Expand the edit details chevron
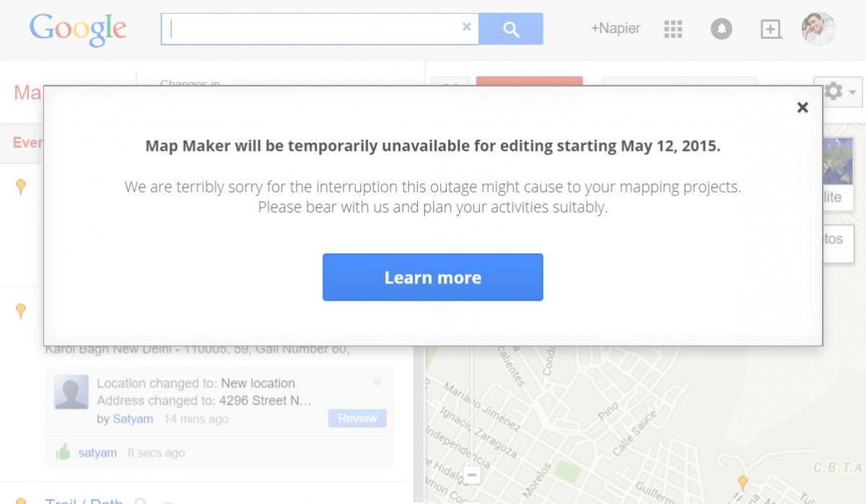Image resolution: width=866 pixels, height=504 pixels. point(377,381)
